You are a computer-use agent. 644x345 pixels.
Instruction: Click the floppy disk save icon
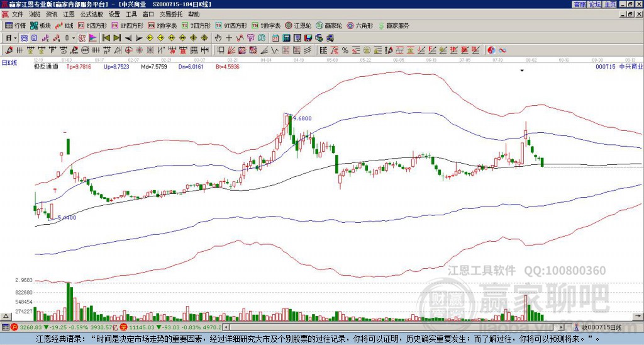pyautogui.click(x=308, y=38)
